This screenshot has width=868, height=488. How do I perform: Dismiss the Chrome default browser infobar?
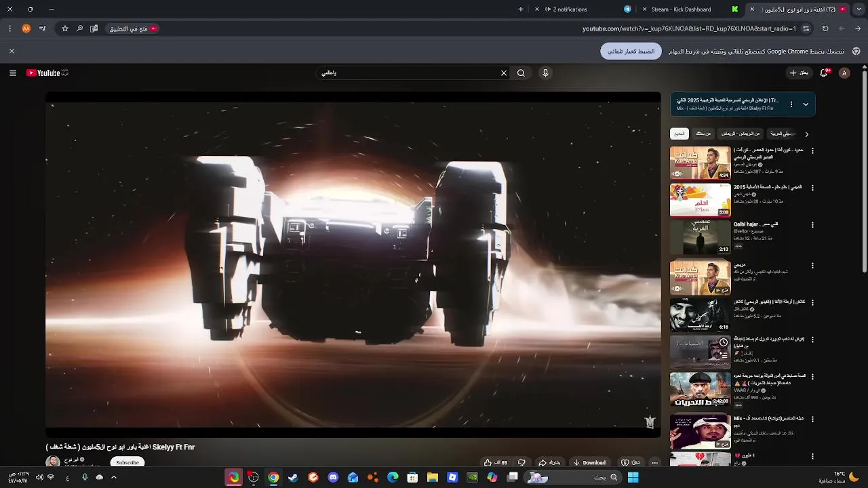[12, 51]
